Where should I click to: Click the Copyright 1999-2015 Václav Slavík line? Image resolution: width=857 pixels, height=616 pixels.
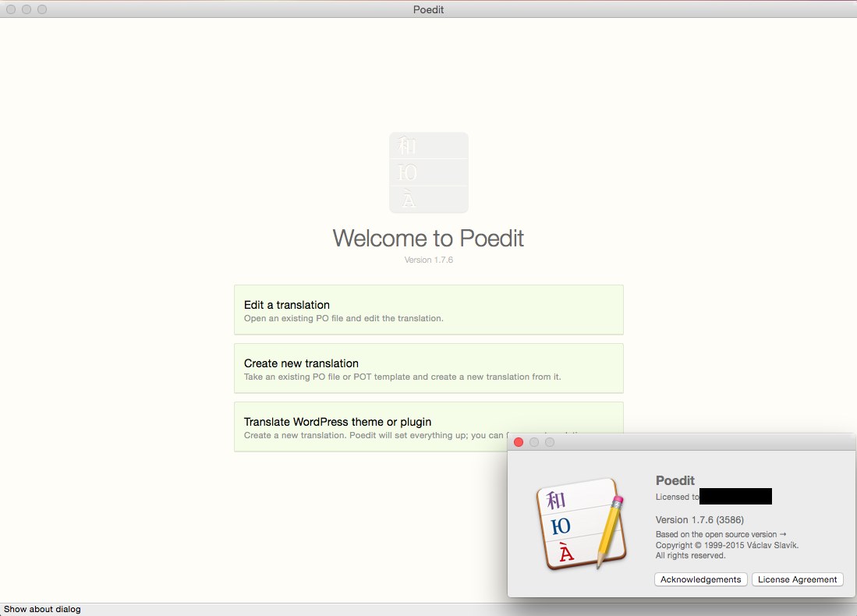727,545
